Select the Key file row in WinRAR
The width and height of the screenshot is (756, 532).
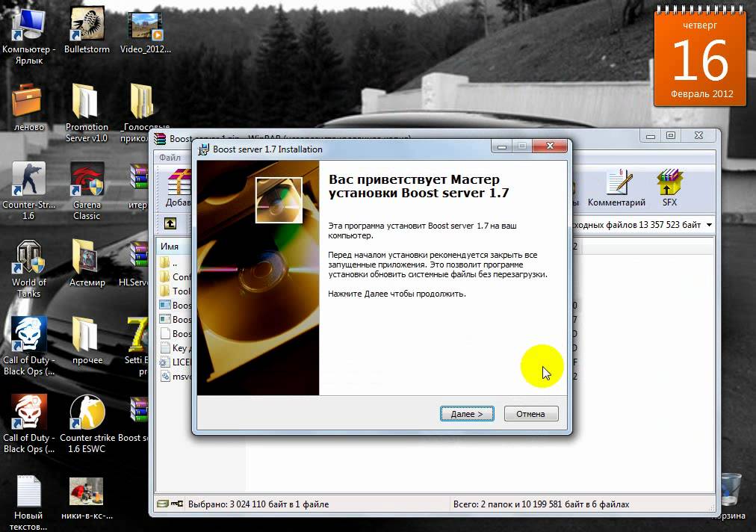point(175,347)
